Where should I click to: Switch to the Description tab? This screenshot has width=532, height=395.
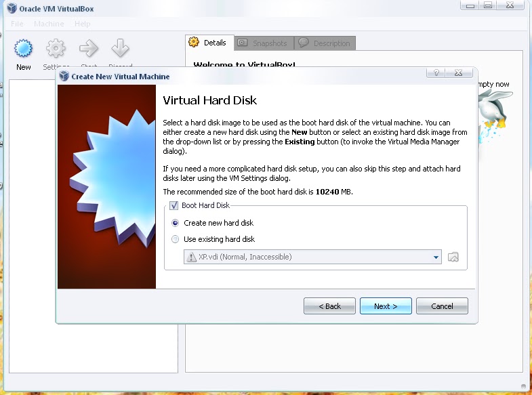coord(325,43)
